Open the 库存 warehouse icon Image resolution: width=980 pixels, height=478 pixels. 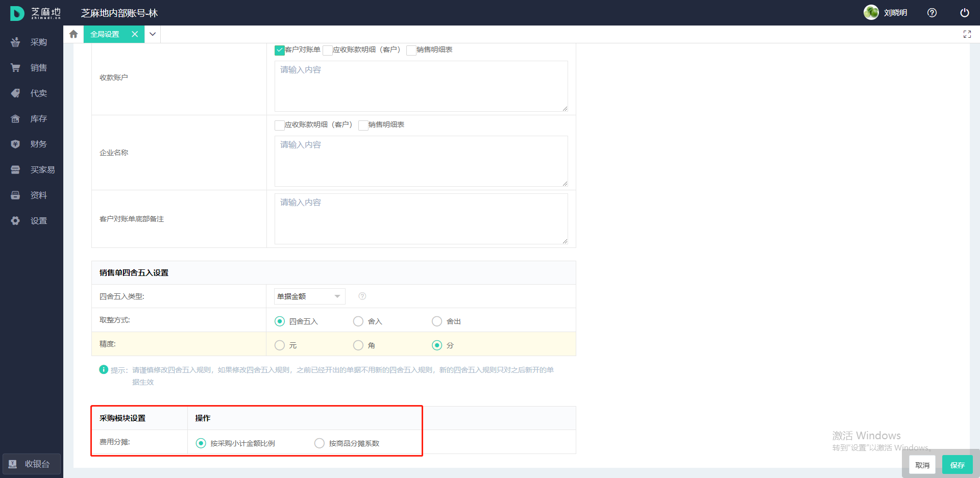pos(15,119)
